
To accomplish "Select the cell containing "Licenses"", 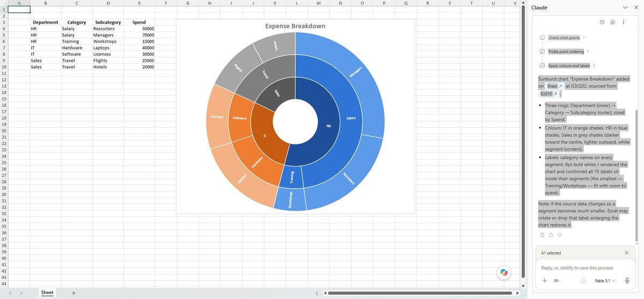I will (108, 54).
